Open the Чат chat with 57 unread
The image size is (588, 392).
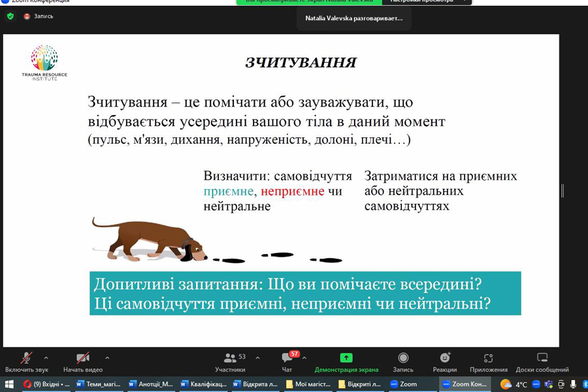287,357
